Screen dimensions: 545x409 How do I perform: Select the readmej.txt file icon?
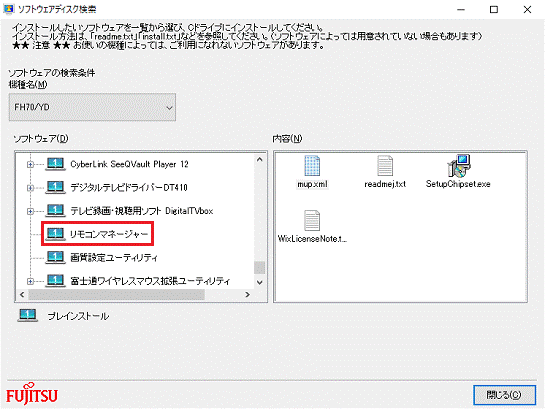tap(385, 166)
